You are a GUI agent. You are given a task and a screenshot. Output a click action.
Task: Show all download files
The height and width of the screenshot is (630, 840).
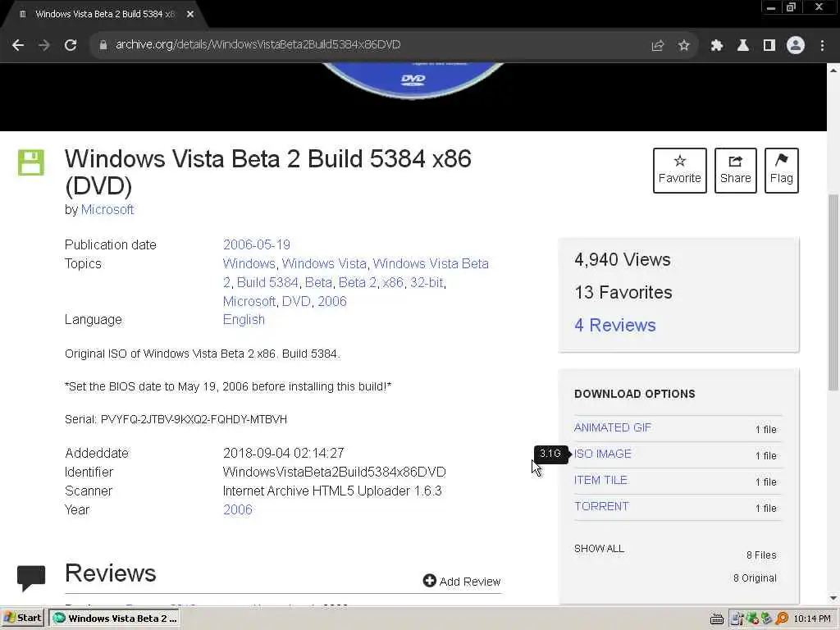[599, 549]
